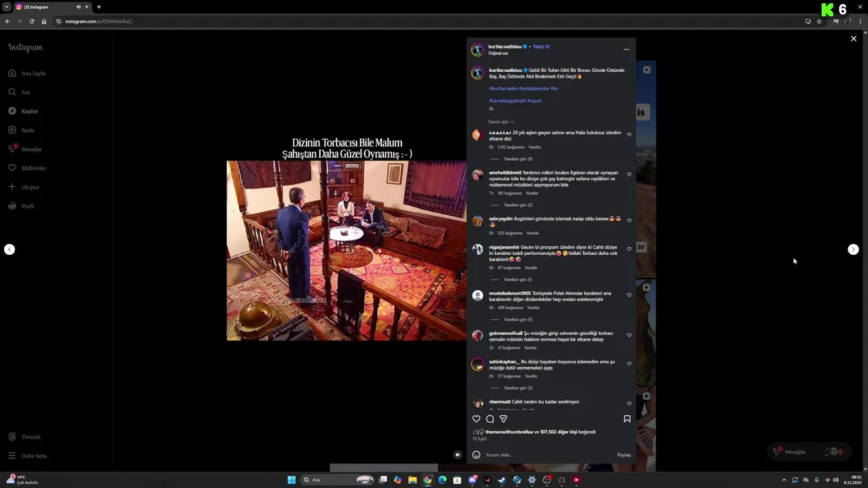Click Takip Et to follow kurtlar.vadisiuu
This screenshot has width=868, height=488.
pos(541,47)
